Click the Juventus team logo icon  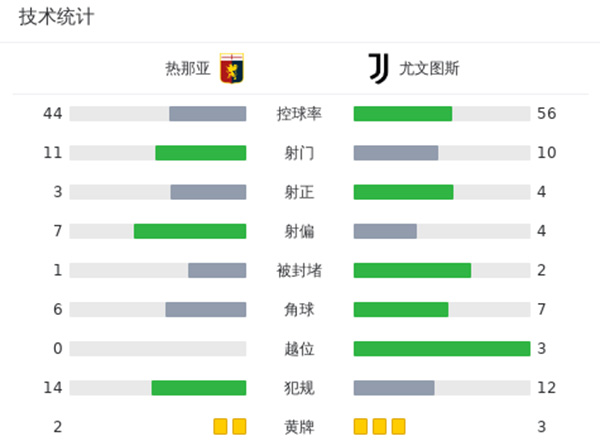click(x=378, y=70)
